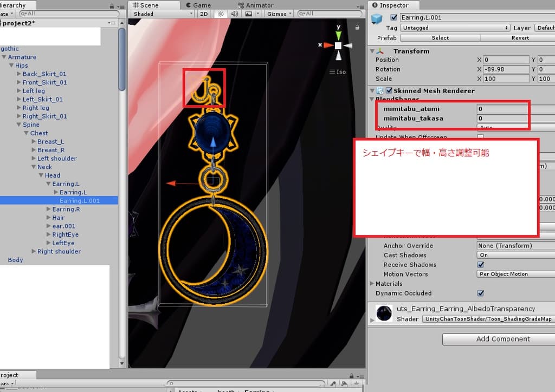The height and width of the screenshot is (392, 555).
Task: Click the scene effects image icon
Action: [x=247, y=14]
